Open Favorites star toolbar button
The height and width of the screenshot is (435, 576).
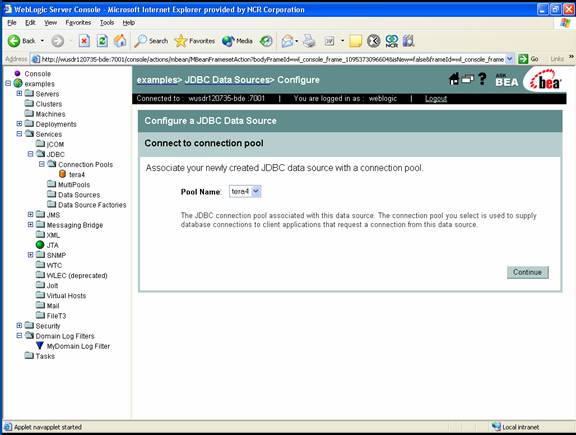pos(195,41)
